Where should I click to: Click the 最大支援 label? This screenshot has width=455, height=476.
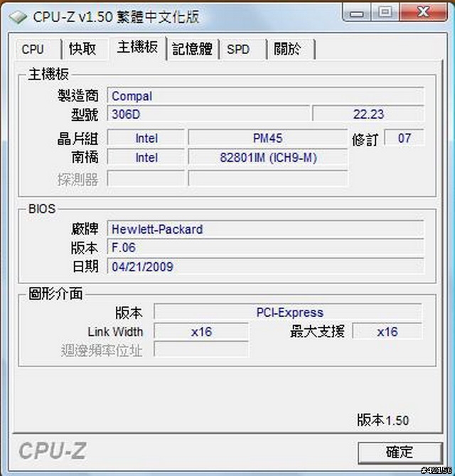[317, 331]
